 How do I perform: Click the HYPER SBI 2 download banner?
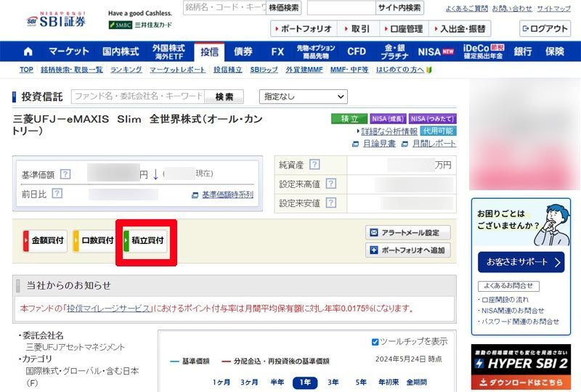521,368
